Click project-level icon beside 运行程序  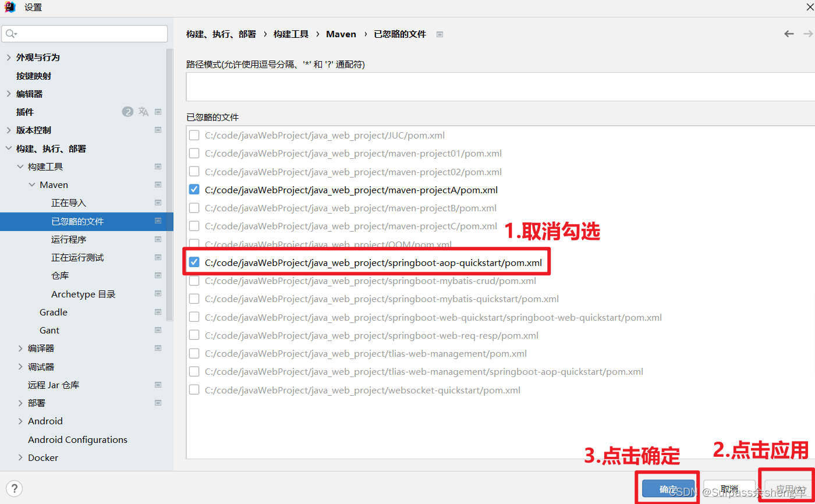[x=158, y=239]
